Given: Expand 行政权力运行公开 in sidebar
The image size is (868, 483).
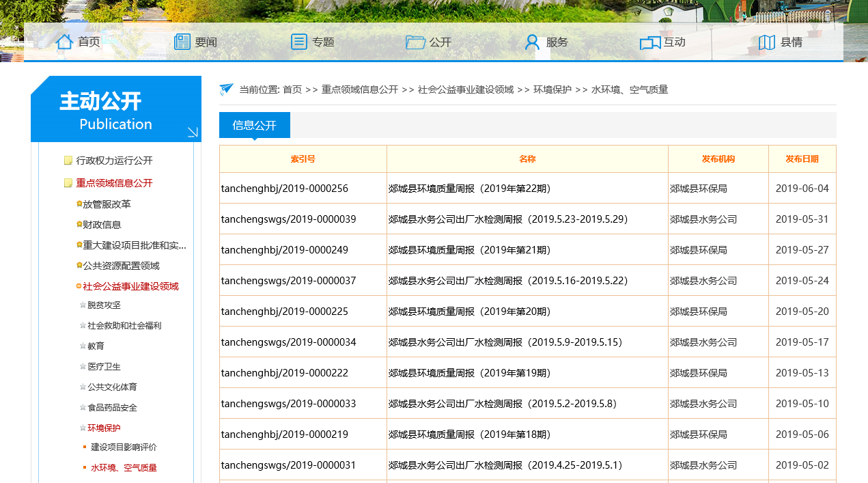Looking at the screenshot, I should [114, 161].
